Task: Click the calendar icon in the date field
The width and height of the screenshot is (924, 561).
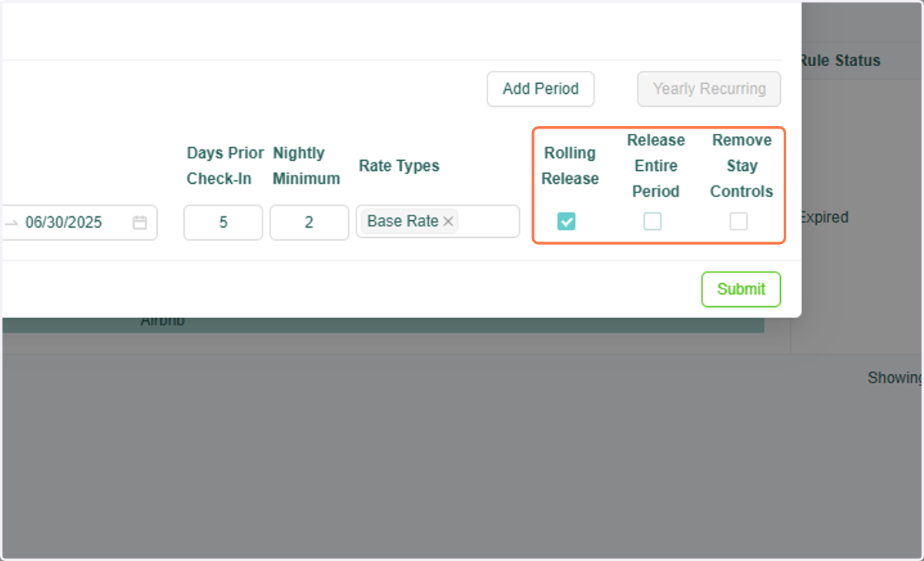Action: (x=139, y=222)
